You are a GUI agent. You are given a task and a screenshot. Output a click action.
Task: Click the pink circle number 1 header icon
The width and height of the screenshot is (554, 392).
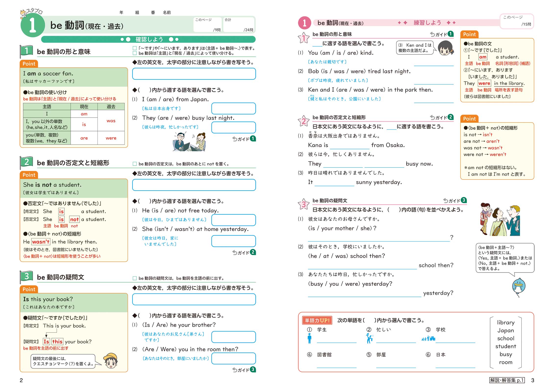point(304,23)
